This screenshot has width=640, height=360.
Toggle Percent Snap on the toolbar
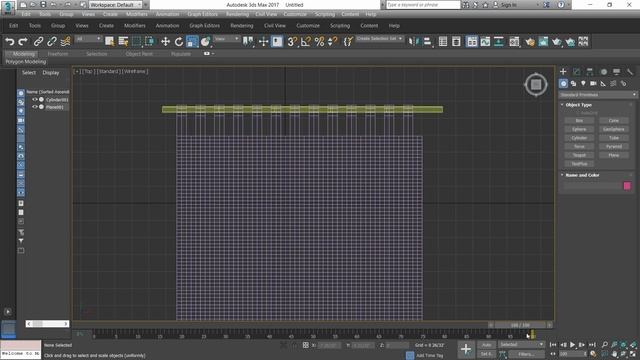pos(319,41)
